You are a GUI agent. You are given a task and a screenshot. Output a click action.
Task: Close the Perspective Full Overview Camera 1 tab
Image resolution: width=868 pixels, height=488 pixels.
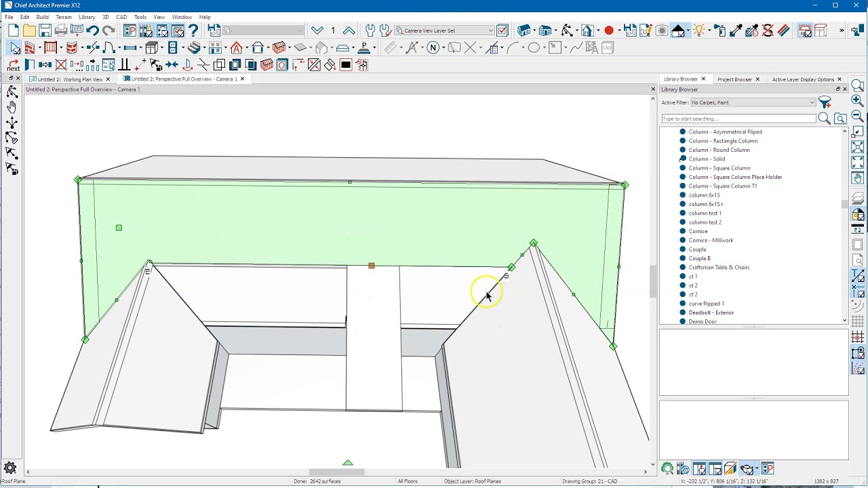pos(242,79)
